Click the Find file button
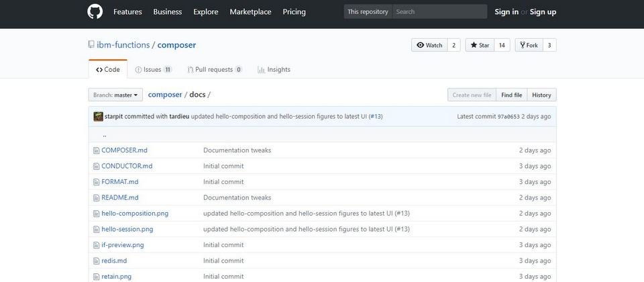This screenshot has height=282, width=644. 512,95
